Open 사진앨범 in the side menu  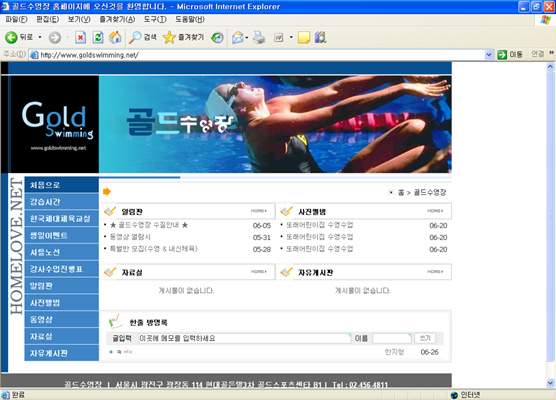pyautogui.click(x=61, y=302)
